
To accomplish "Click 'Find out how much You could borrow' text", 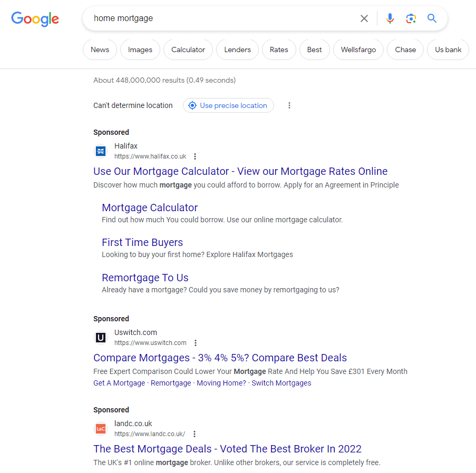I will coord(222,220).
